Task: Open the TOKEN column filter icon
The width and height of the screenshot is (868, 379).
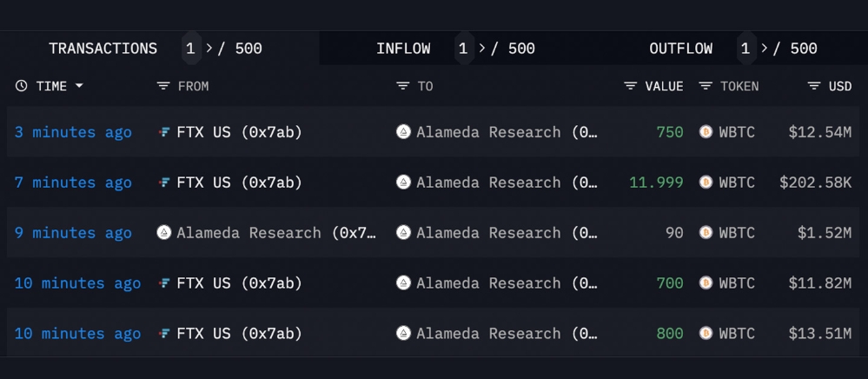Action: pos(706,86)
